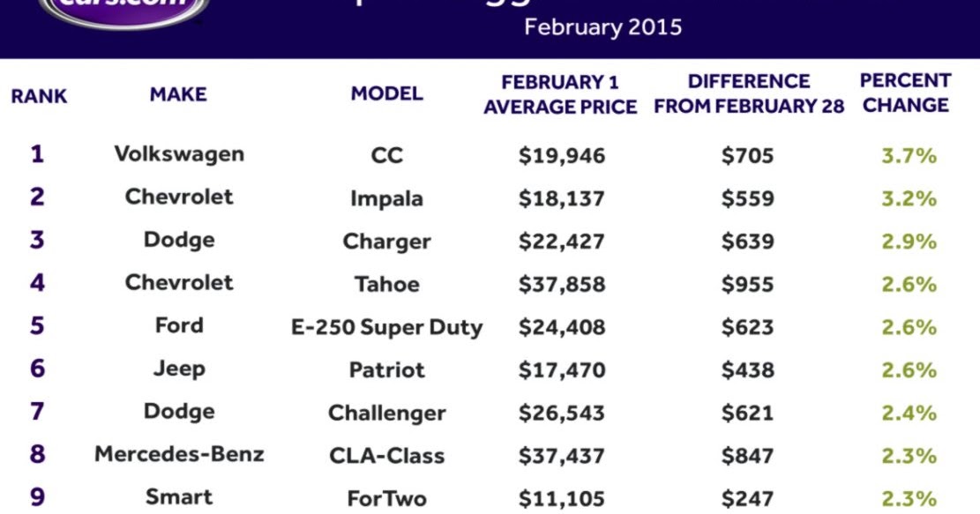
Task: Click the ForTwo model cell
Action: 386,499
